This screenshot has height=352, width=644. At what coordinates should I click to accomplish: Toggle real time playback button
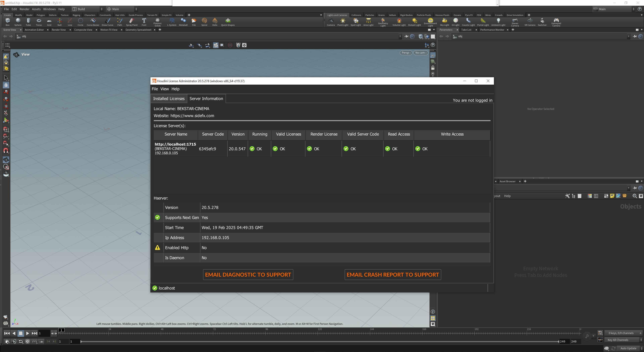28,341
